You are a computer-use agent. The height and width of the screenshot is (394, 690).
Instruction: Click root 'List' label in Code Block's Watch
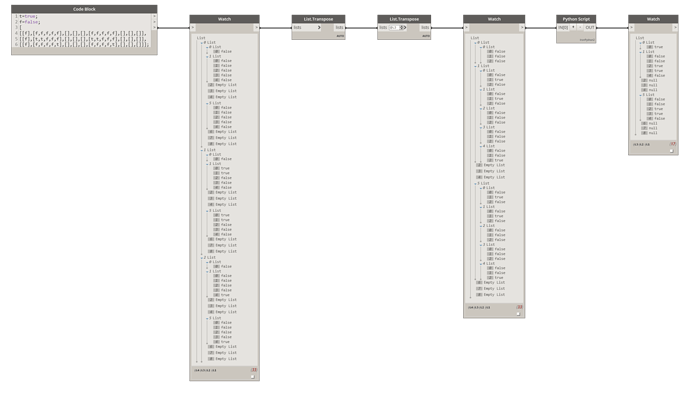(201, 38)
